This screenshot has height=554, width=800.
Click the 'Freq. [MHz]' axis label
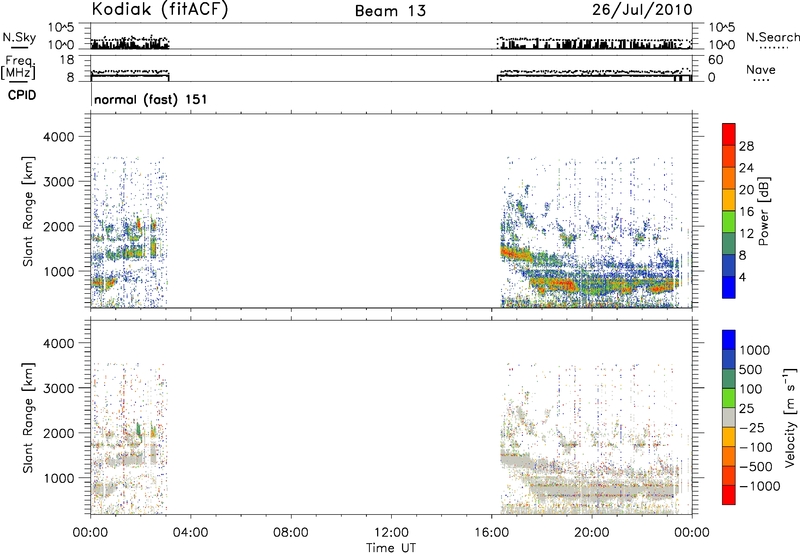tap(18, 68)
